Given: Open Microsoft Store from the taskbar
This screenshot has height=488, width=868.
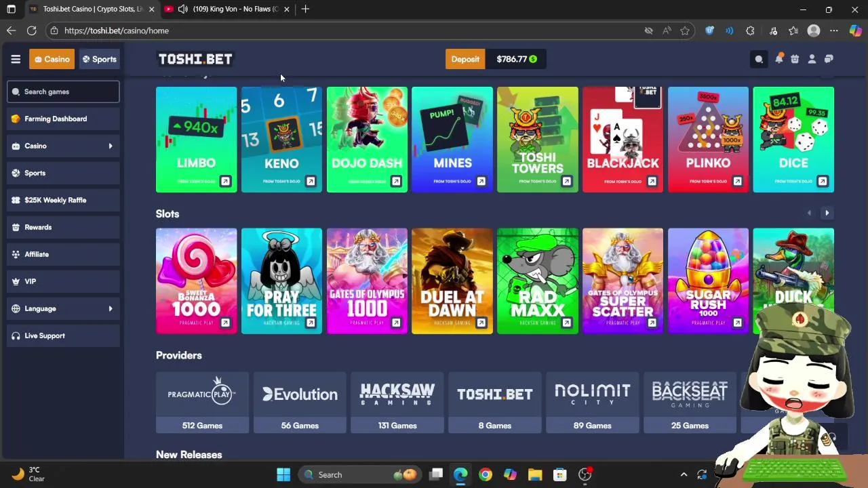Looking at the screenshot, I should click(x=559, y=474).
